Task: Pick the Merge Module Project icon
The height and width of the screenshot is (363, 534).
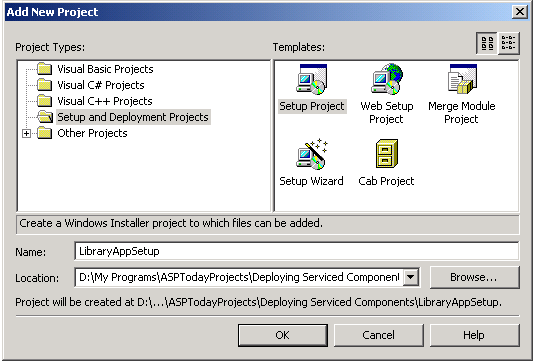Action: pos(462,79)
